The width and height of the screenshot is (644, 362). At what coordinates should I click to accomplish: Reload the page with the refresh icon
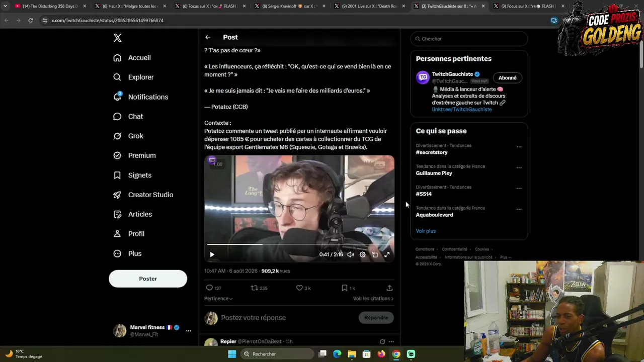pyautogui.click(x=30, y=21)
